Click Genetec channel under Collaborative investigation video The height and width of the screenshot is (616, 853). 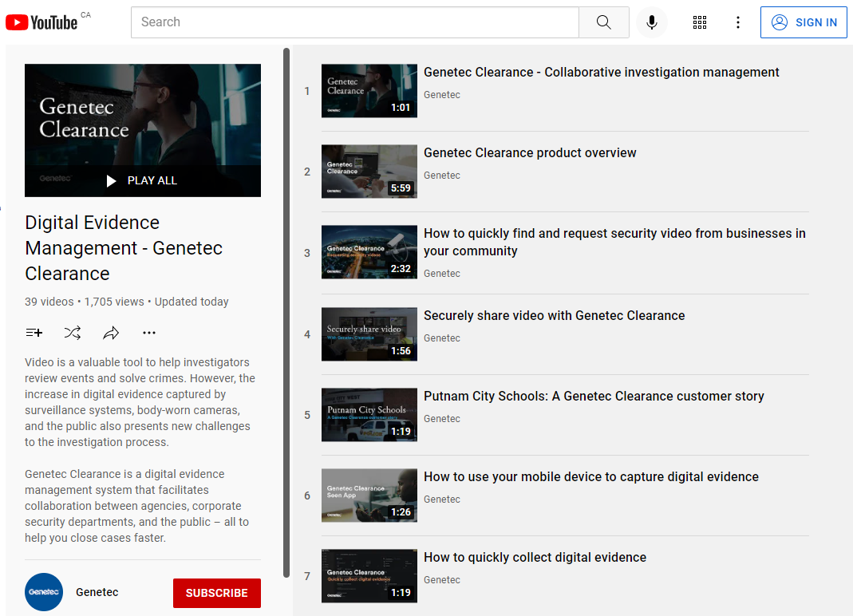(x=442, y=95)
